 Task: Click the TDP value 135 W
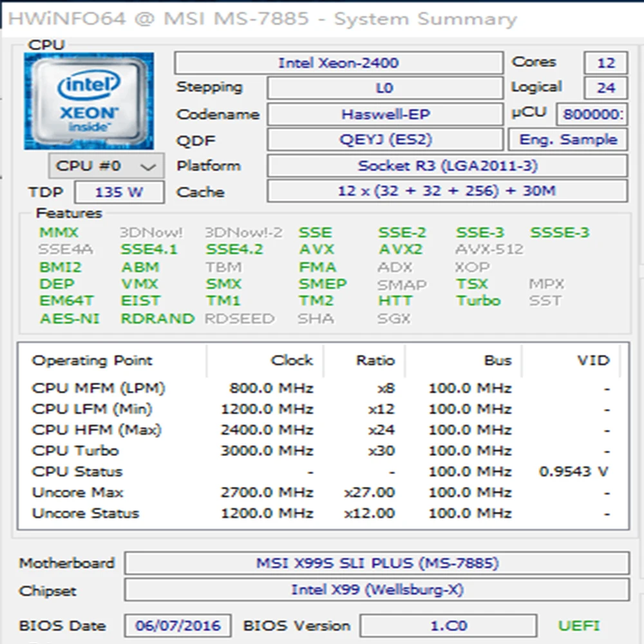click(119, 192)
